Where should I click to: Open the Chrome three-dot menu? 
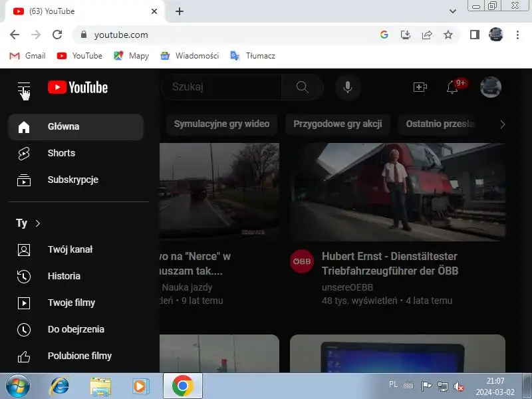click(x=517, y=35)
